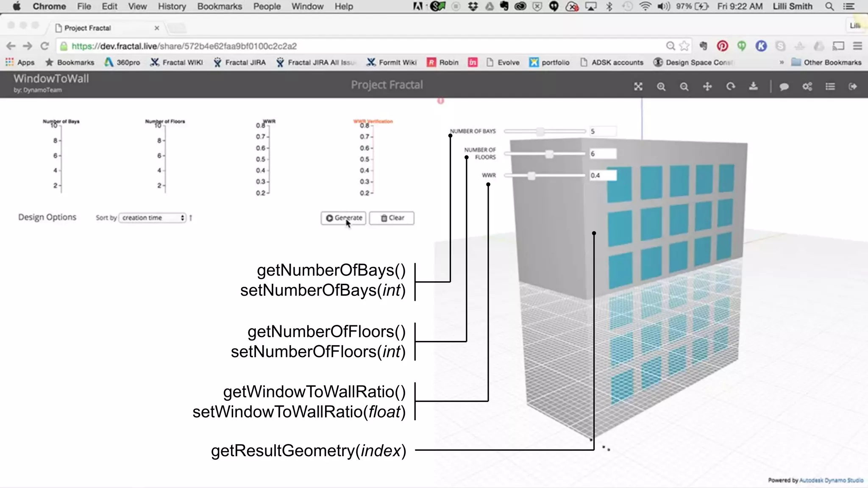Click the sign-out arrow icon
This screenshot has height=488, width=868.
[853, 86]
